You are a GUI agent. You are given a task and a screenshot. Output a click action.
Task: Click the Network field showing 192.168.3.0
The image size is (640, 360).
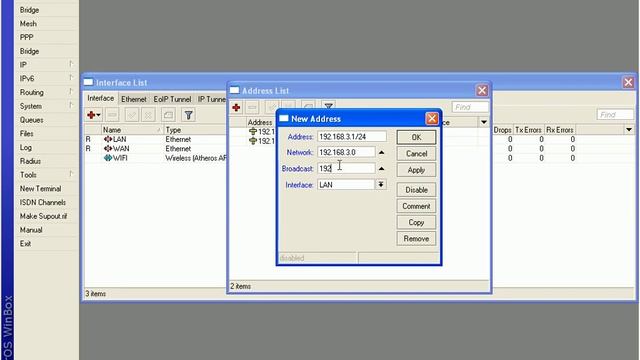346,152
